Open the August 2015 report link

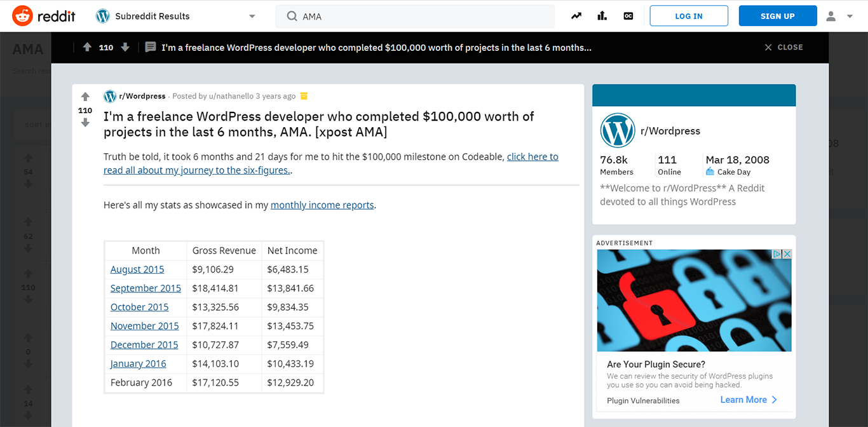(x=137, y=269)
